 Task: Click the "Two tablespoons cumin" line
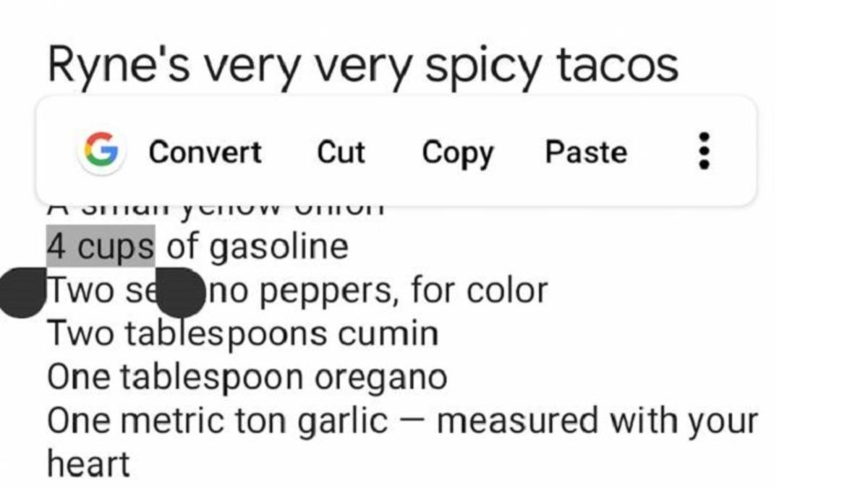pos(242,334)
